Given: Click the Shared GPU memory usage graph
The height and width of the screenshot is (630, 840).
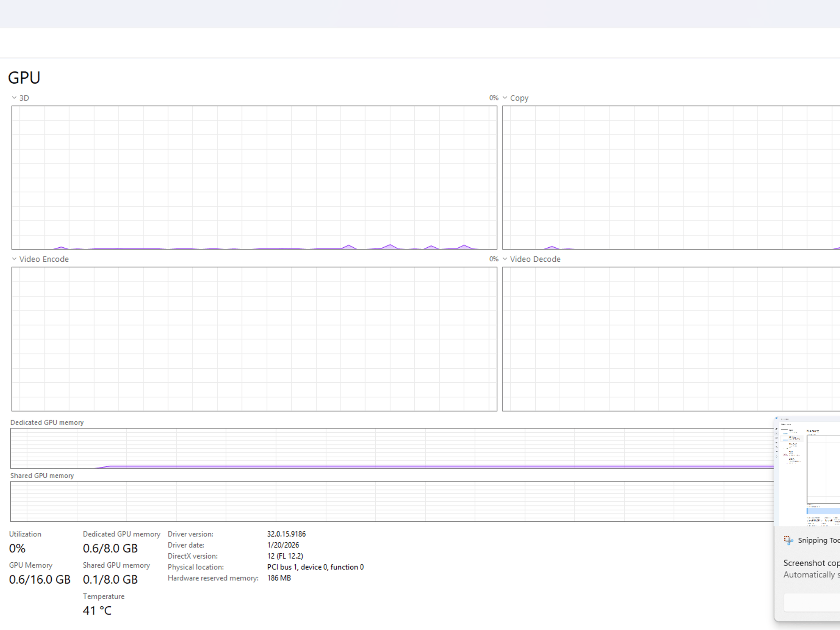Looking at the screenshot, I should coord(392,501).
